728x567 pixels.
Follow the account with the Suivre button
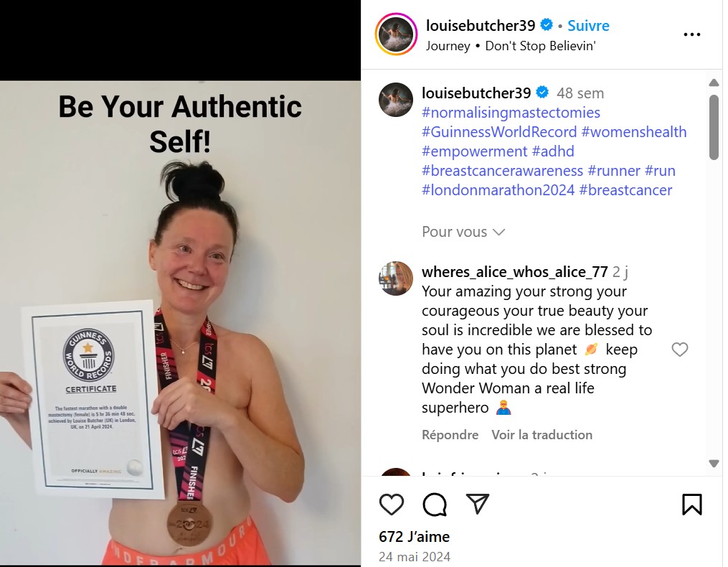pyautogui.click(x=588, y=26)
